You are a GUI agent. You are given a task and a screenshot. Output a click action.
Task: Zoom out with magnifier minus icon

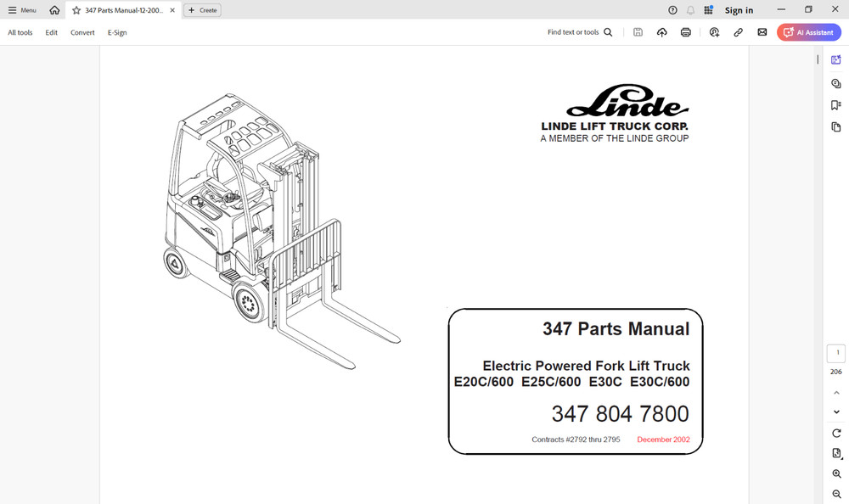836,494
